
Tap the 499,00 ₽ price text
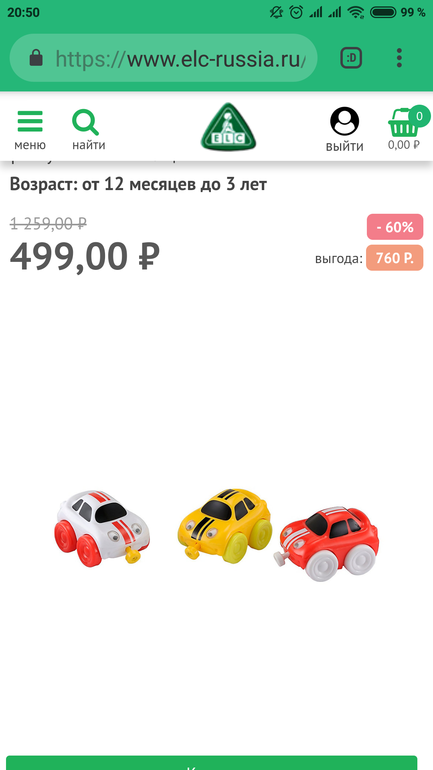(x=85, y=257)
